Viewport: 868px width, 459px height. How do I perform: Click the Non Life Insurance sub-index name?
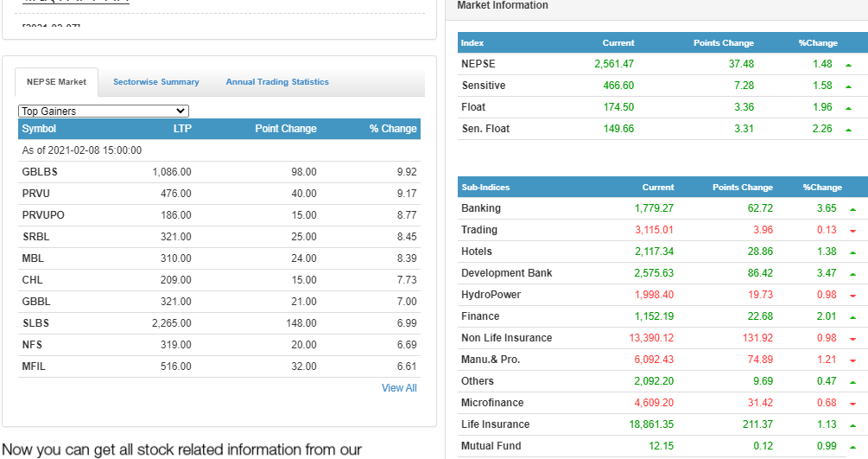506,338
